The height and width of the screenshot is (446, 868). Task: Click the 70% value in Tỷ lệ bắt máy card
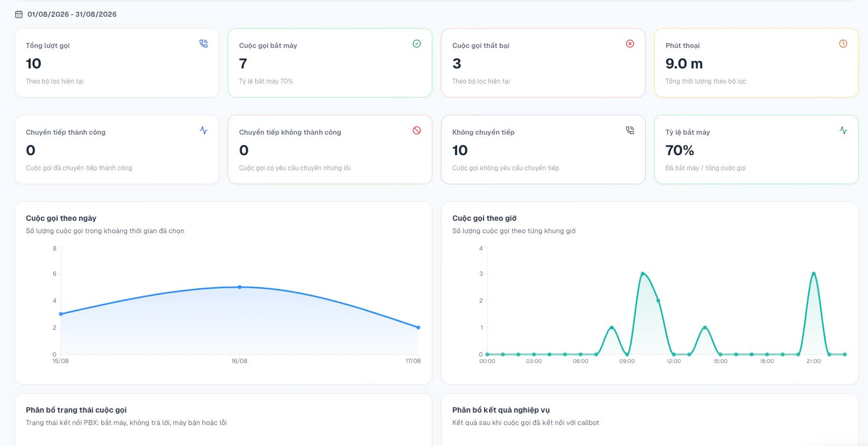click(x=680, y=150)
